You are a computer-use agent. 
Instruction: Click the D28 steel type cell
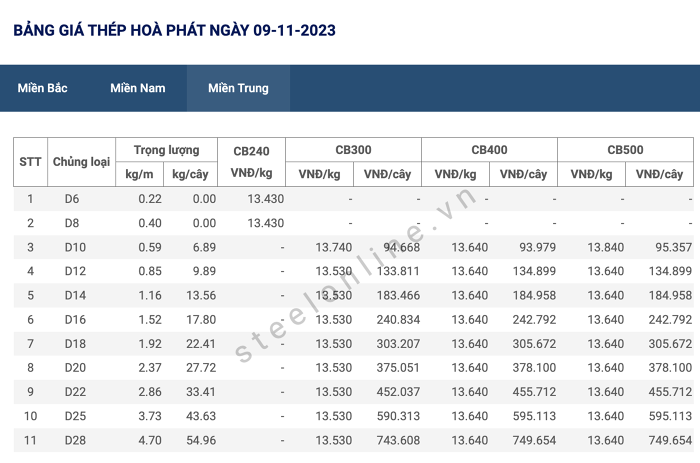(x=75, y=440)
